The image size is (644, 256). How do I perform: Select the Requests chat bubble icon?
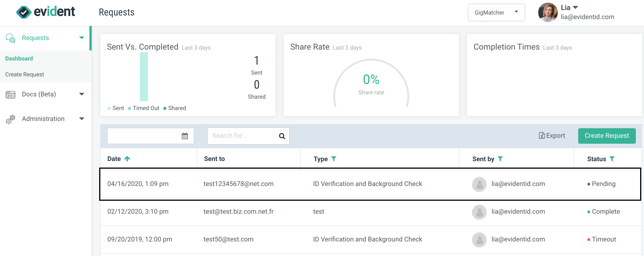click(x=10, y=38)
